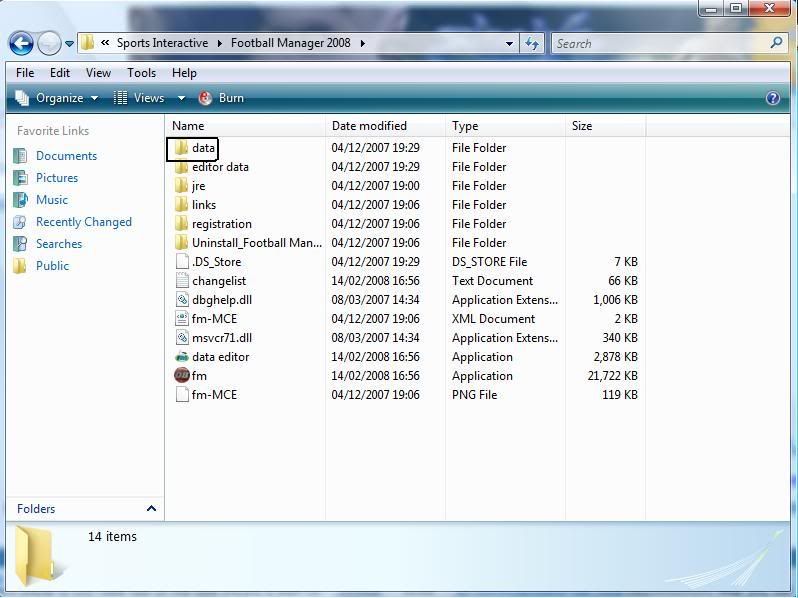Select the dbghelp.dll file icon
The image size is (798, 598).
[x=182, y=300]
